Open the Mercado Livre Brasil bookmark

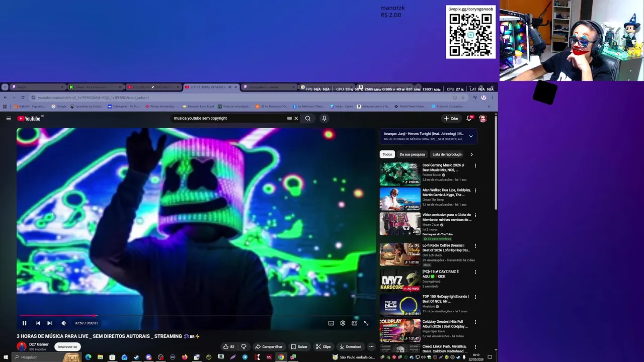(x=198, y=107)
